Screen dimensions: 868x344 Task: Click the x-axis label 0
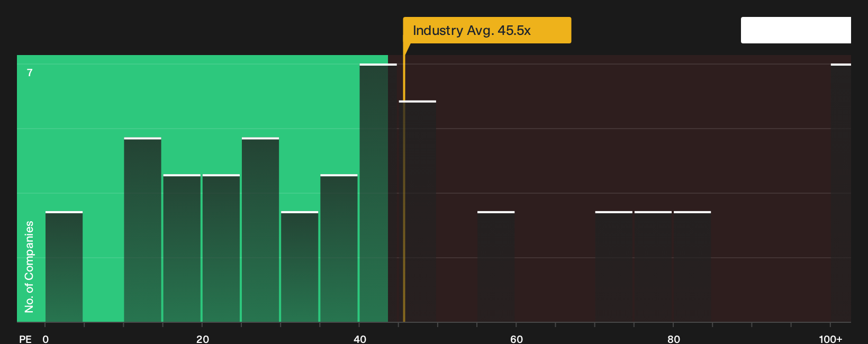(x=46, y=339)
